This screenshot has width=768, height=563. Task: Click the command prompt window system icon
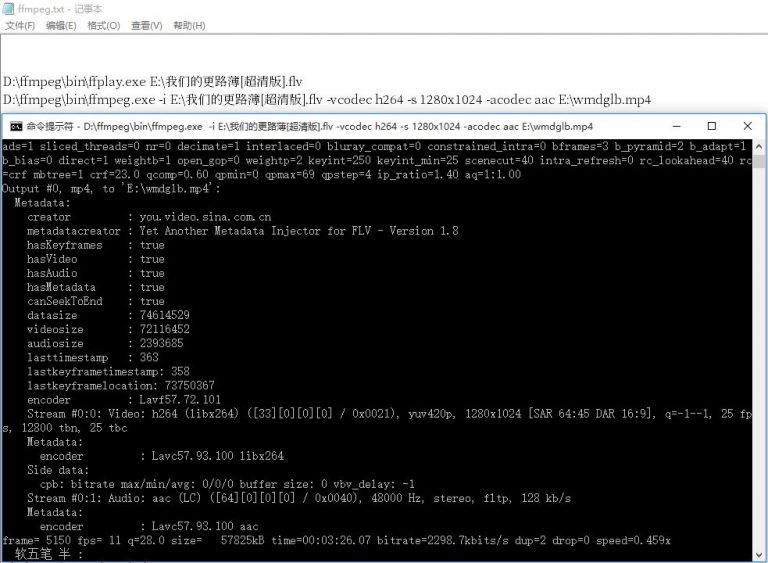click(x=16, y=126)
